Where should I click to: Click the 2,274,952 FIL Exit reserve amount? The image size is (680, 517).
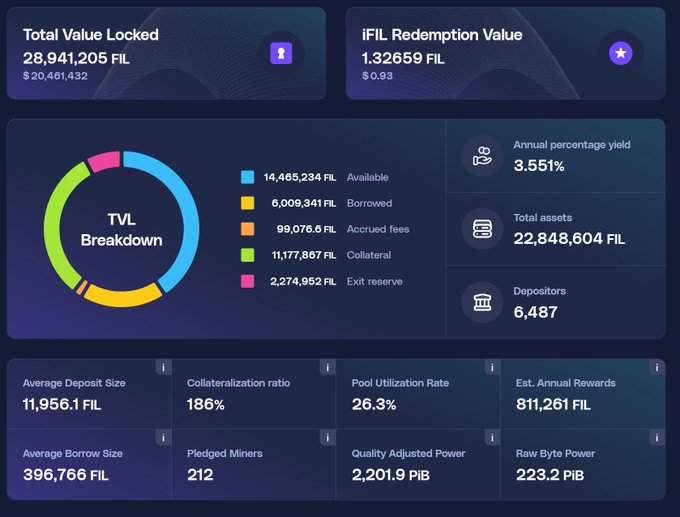[x=303, y=281]
